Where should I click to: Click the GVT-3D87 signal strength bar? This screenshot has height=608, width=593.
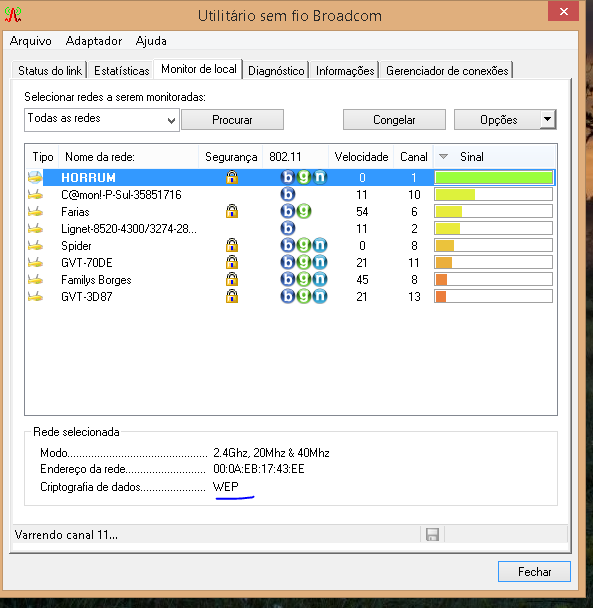point(493,297)
